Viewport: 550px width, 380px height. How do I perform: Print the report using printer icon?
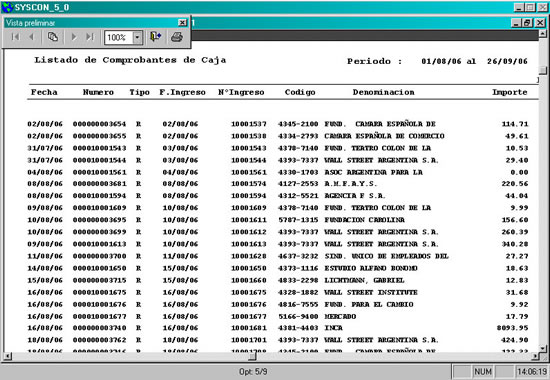177,37
